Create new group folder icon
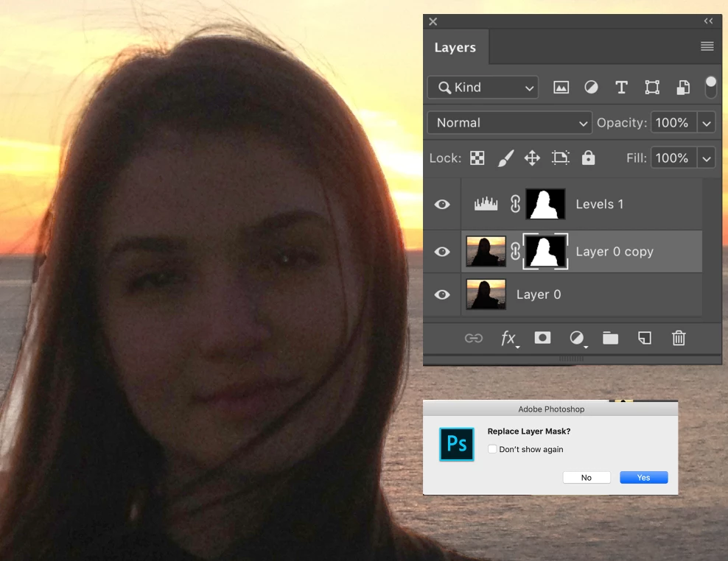Viewport: 728px width, 561px height. pyautogui.click(x=610, y=338)
